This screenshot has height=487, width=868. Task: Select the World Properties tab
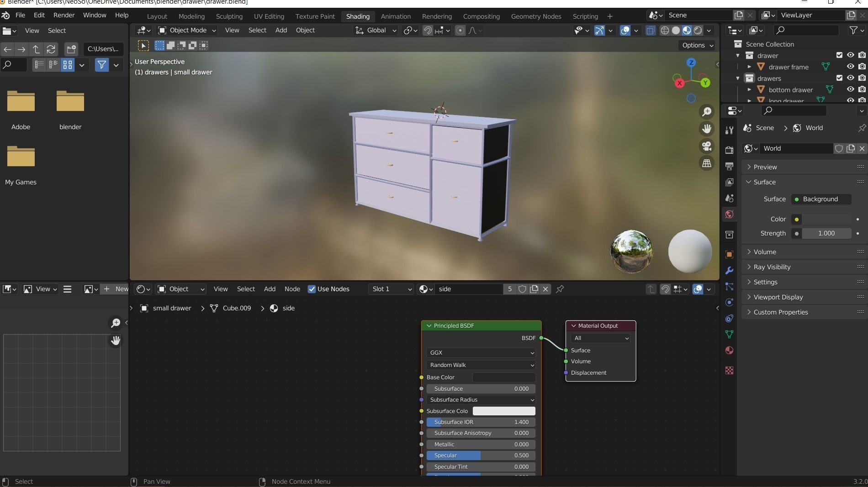(x=729, y=215)
